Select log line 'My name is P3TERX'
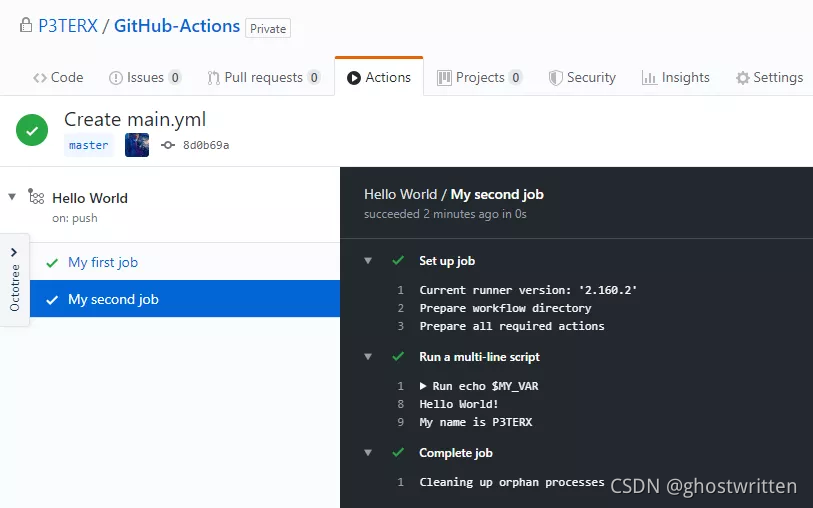813x508 pixels. [x=476, y=422]
